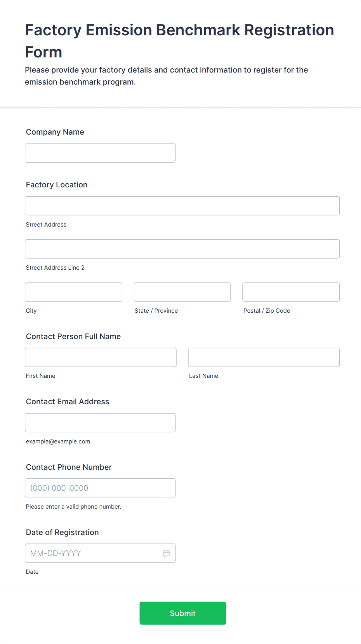361x644 pixels.
Task: Select the phone number input field
Action: (x=100, y=488)
